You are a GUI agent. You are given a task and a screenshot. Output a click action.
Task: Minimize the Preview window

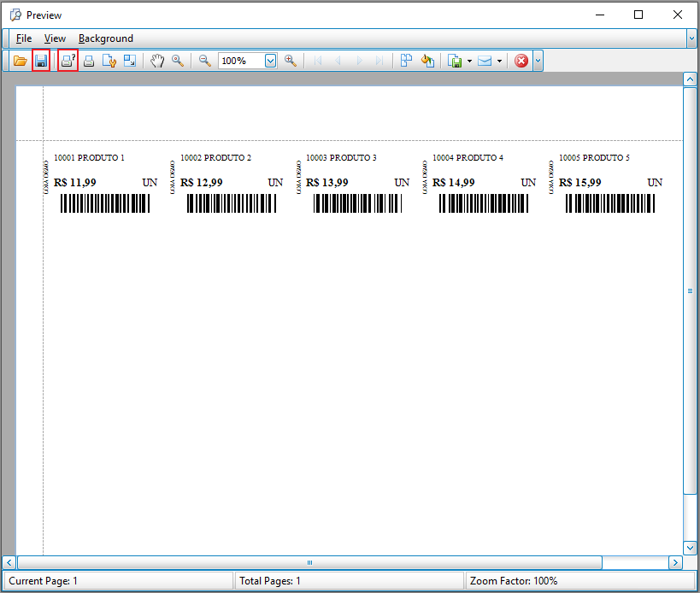click(x=600, y=15)
